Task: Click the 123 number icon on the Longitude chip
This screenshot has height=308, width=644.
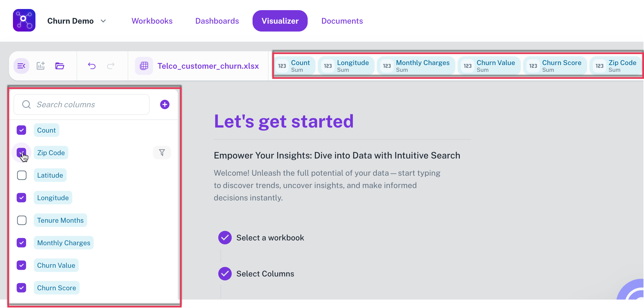Action: click(x=328, y=66)
